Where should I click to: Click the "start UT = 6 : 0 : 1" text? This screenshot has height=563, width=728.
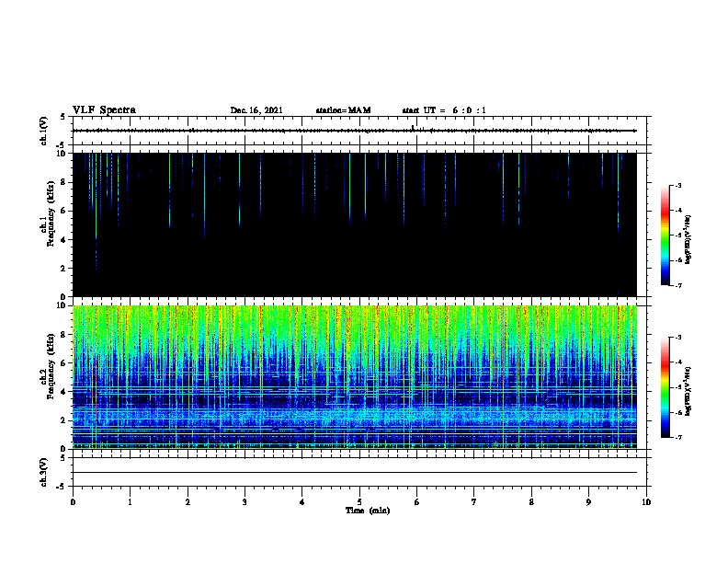click(444, 110)
